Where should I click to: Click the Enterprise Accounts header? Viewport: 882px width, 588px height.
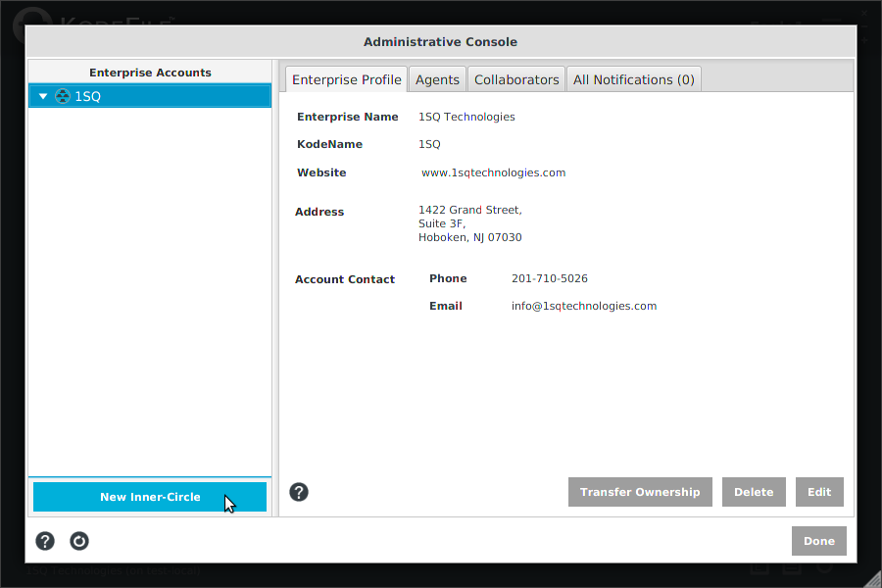click(x=150, y=73)
